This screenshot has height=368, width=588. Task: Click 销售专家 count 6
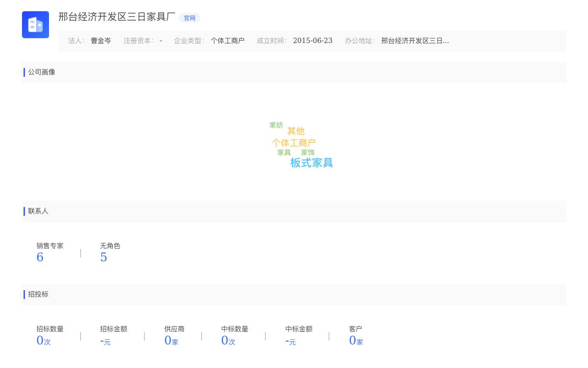40,257
